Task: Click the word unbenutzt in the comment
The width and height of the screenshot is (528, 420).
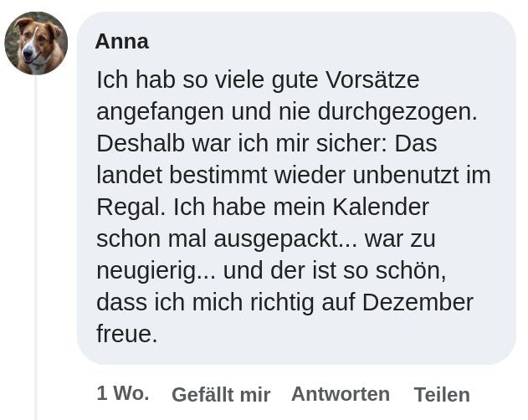Action: [406, 175]
